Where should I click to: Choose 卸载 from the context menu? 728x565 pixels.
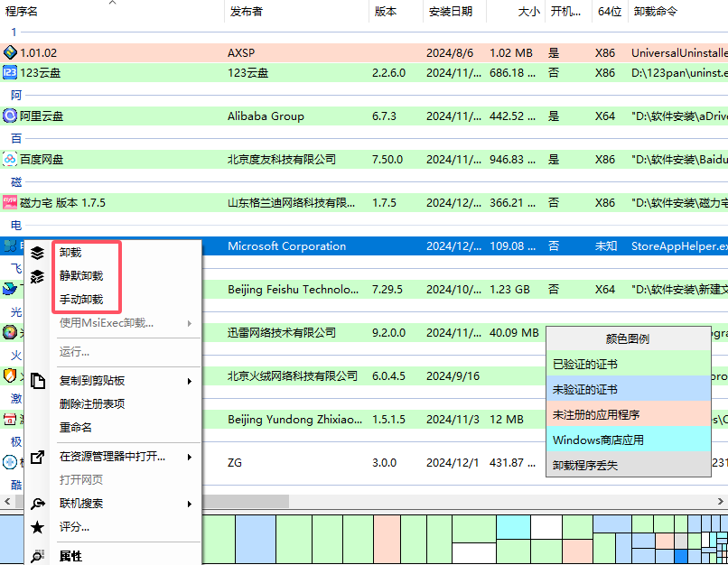[x=70, y=253]
